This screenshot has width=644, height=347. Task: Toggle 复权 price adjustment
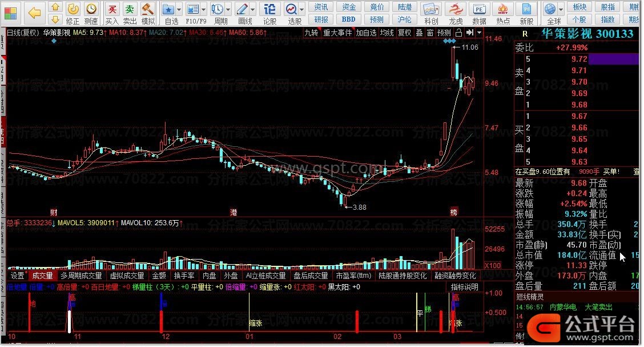405,33
